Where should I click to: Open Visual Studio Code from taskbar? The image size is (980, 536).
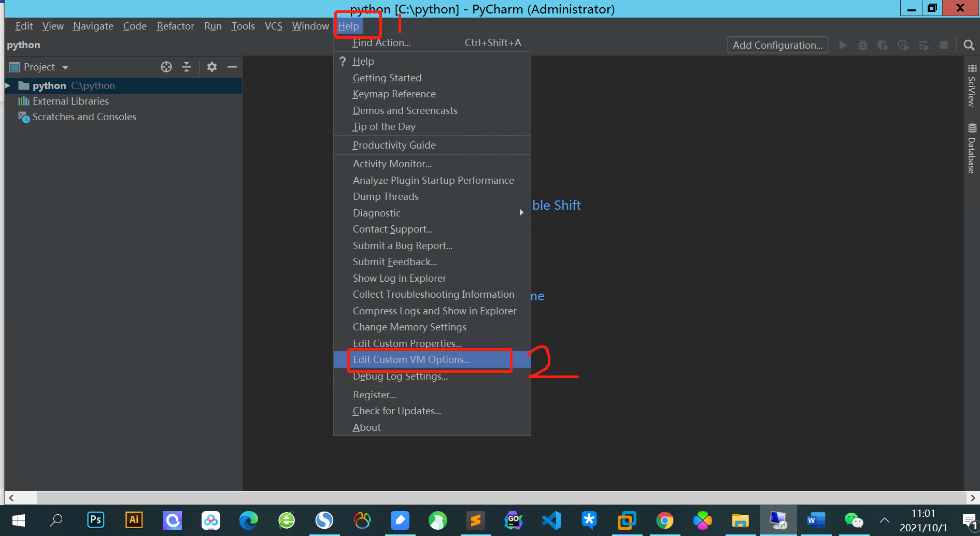551,520
